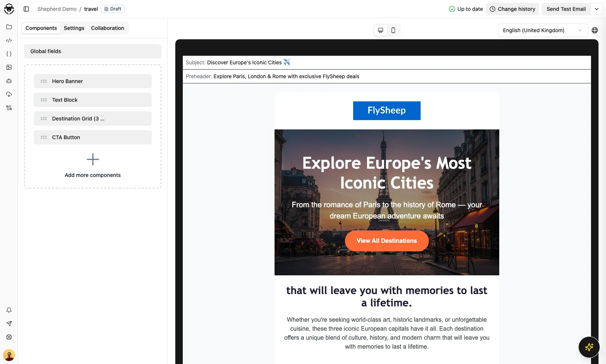Switch preview to desktop view

point(381,30)
